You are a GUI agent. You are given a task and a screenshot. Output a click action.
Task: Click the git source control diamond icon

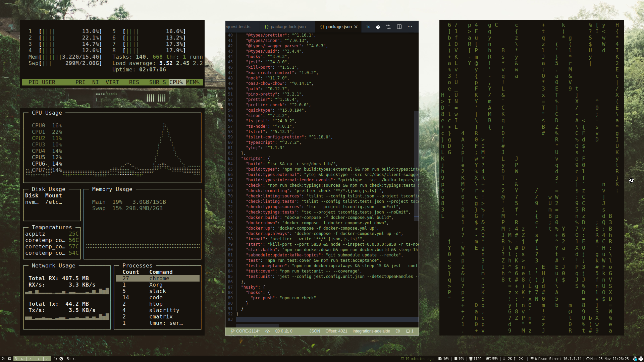378,27
